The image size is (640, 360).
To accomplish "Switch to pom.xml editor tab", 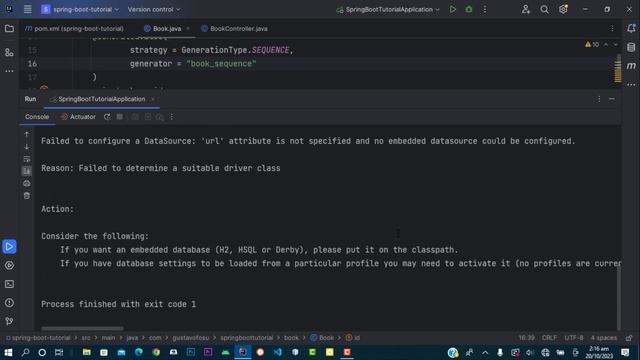I will click(x=74, y=29).
